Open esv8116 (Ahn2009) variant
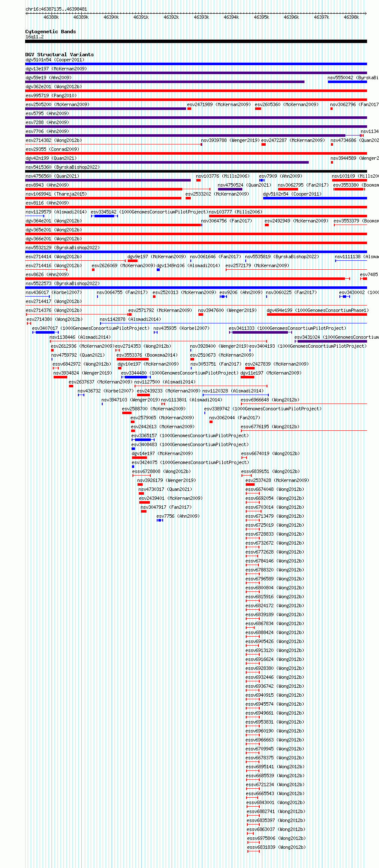The height and width of the screenshot is (868, 379). click(47, 203)
